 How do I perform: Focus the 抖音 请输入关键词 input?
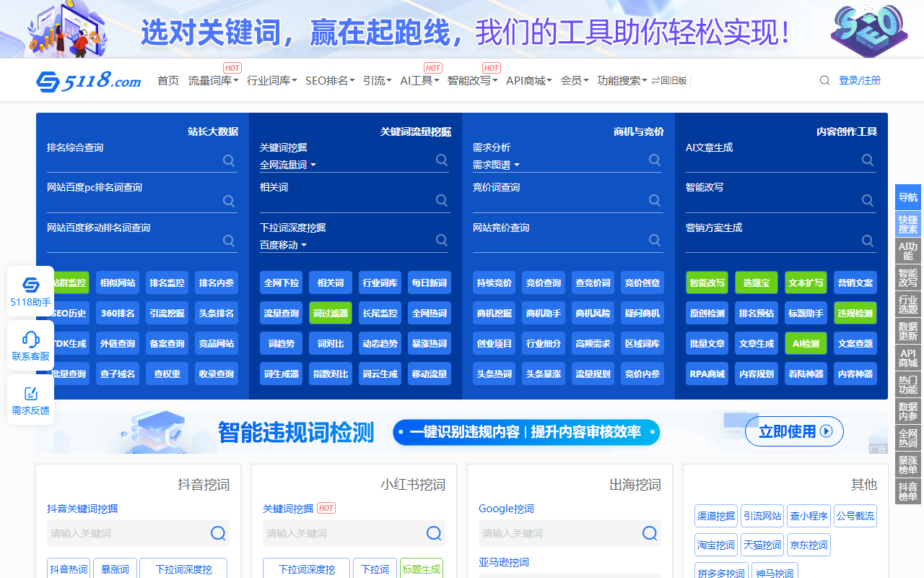pos(128,533)
